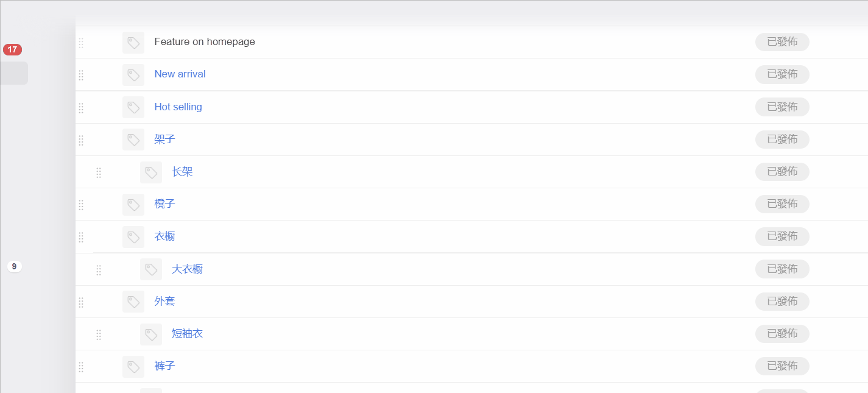Click the white 9 count badge

14,266
